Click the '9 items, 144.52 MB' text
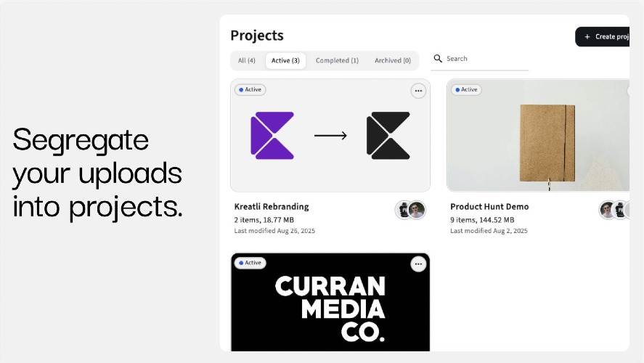Screen dimensions: 644x363 tap(482, 220)
